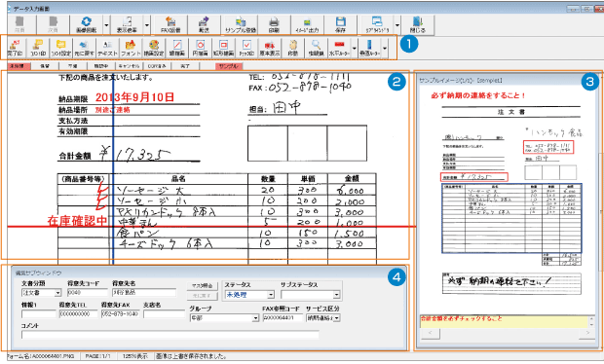Select the 線描画 line drawing tool

(x=176, y=48)
